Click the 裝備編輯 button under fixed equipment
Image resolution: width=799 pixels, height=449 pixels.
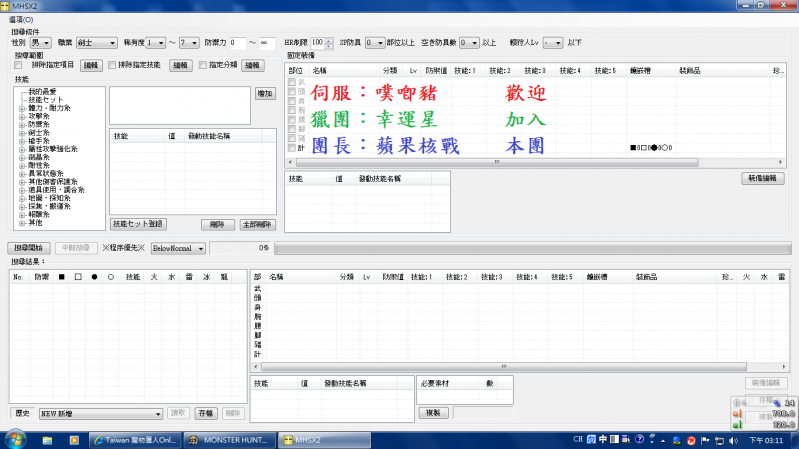[763, 178]
